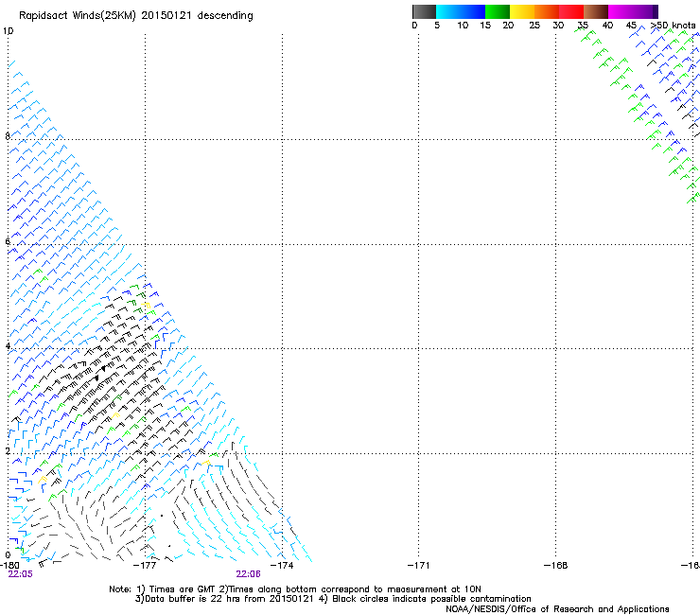
Task: Click the '>50 knots' legend label
Action: tap(673, 26)
